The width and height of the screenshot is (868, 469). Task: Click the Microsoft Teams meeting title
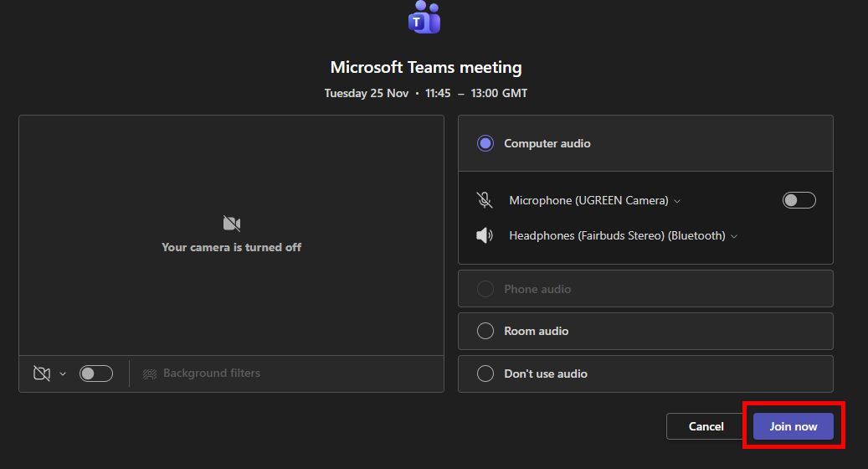(x=425, y=68)
